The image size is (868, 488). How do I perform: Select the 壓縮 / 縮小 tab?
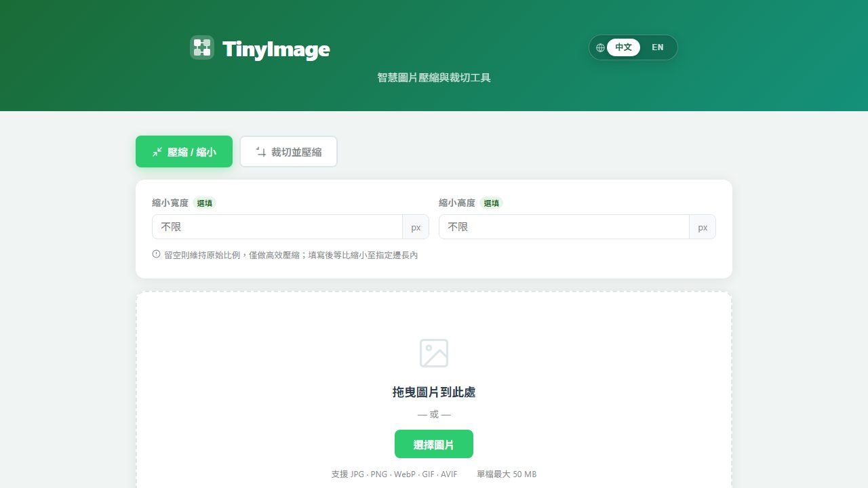point(184,151)
